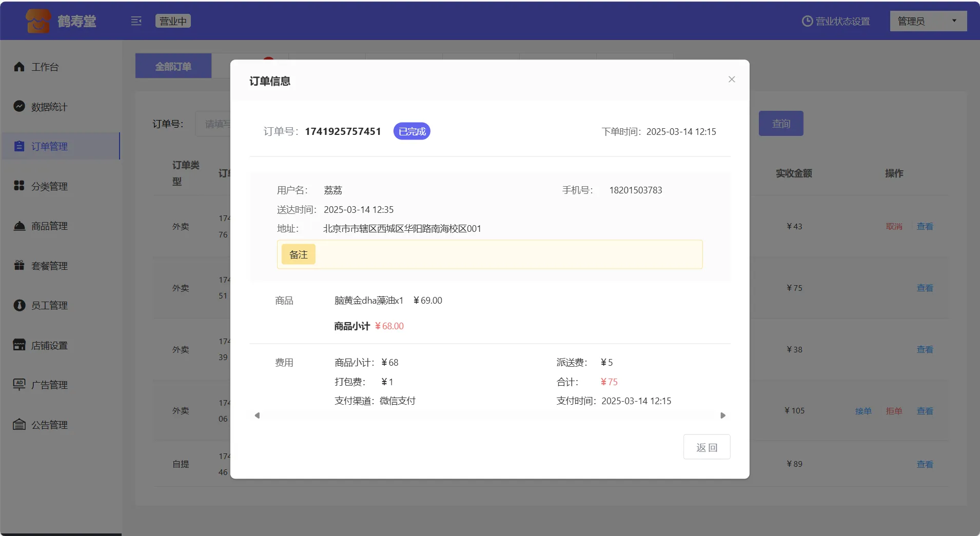Open the 公告管理 icon in sidebar
This screenshot has height=536, width=980.
tap(19, 424)
